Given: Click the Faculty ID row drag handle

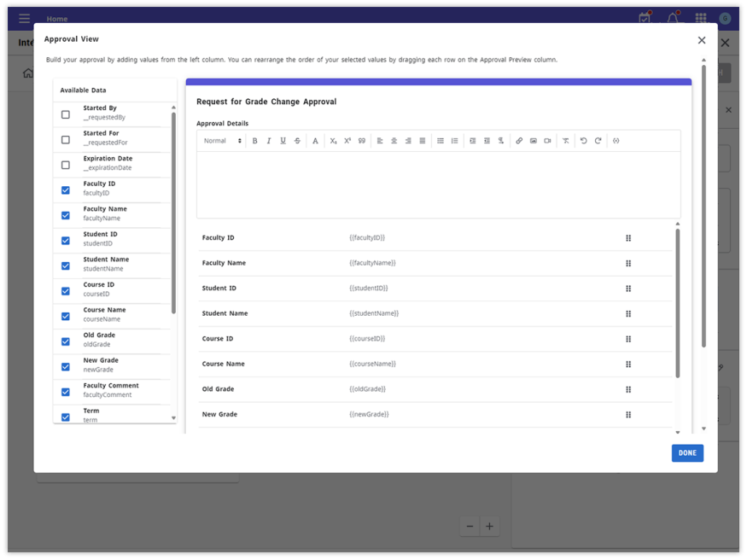Looking at the screenshot, I should point(628,238).
